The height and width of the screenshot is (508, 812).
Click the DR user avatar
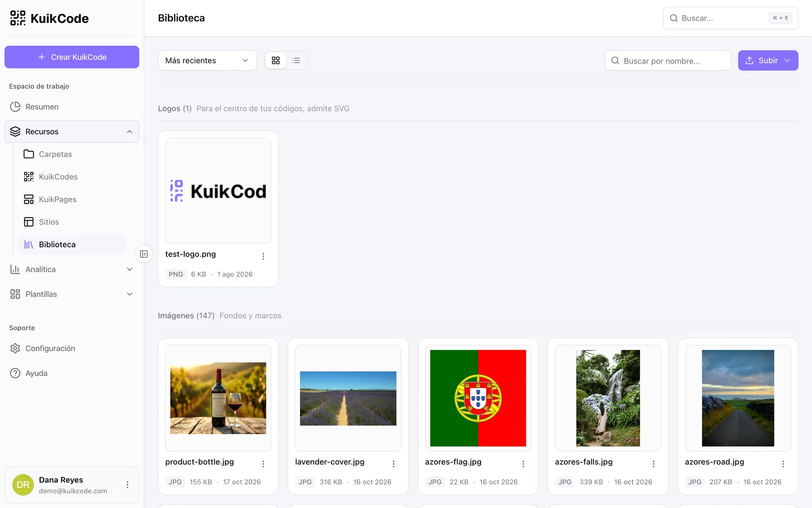[x=23, y=485]
